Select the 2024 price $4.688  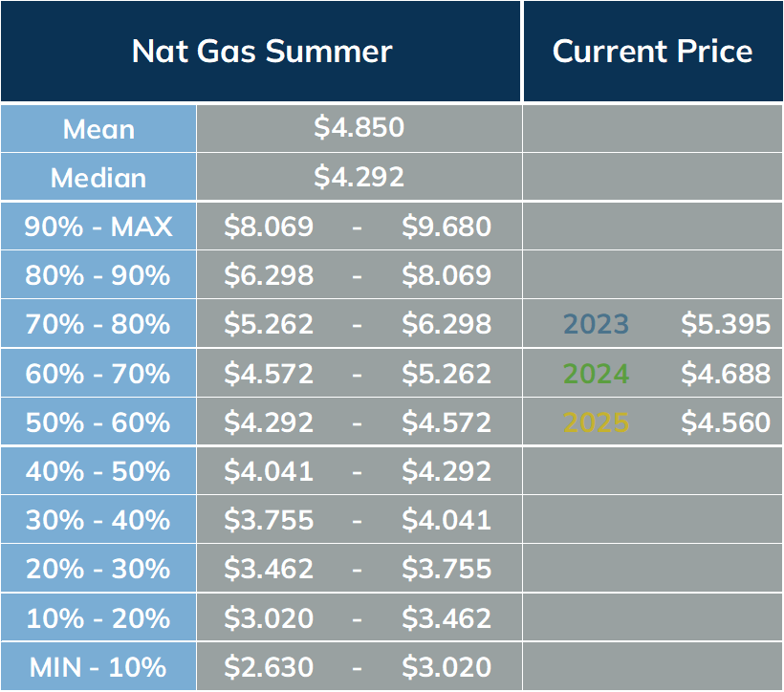[726, 373]
